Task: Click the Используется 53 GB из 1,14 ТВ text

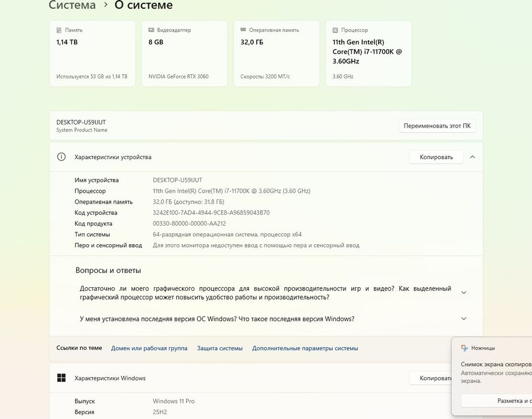Action: [x=92, y=77]
